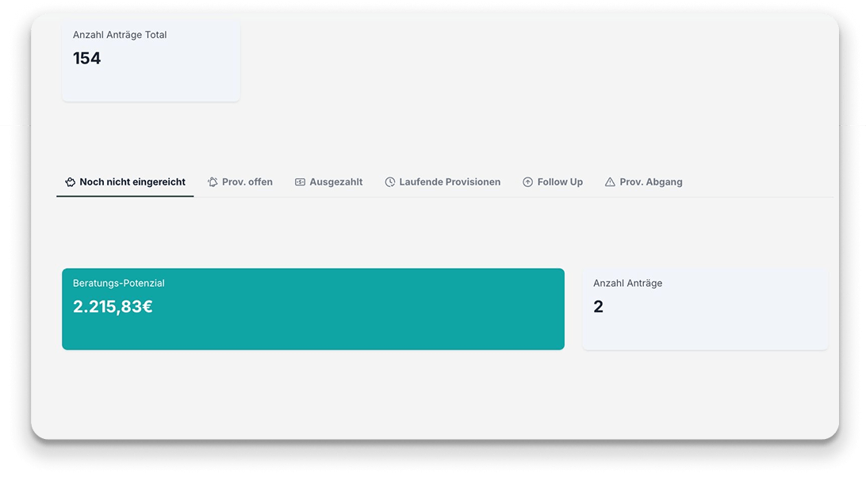Click the number 2 in Anzahl Anträge
The image size is (866, 504).
pos(598,307)
